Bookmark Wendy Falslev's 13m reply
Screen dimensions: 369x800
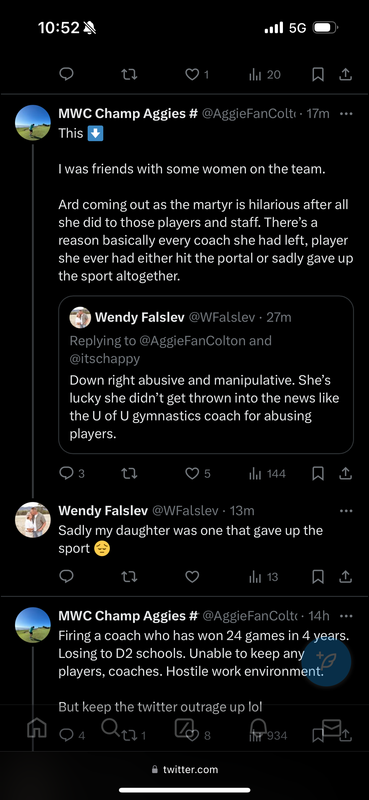coord(317,577)
